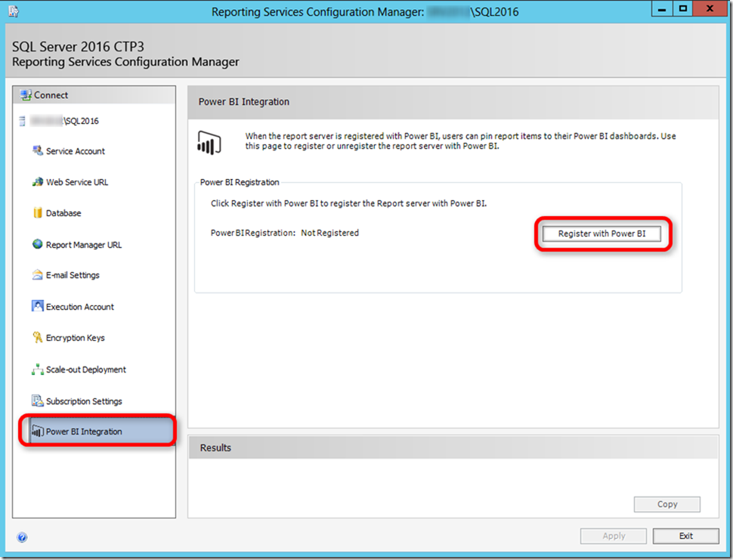Click the Encryption Keys icon
This screenshot has height=560, width=733.
[37, 338]
